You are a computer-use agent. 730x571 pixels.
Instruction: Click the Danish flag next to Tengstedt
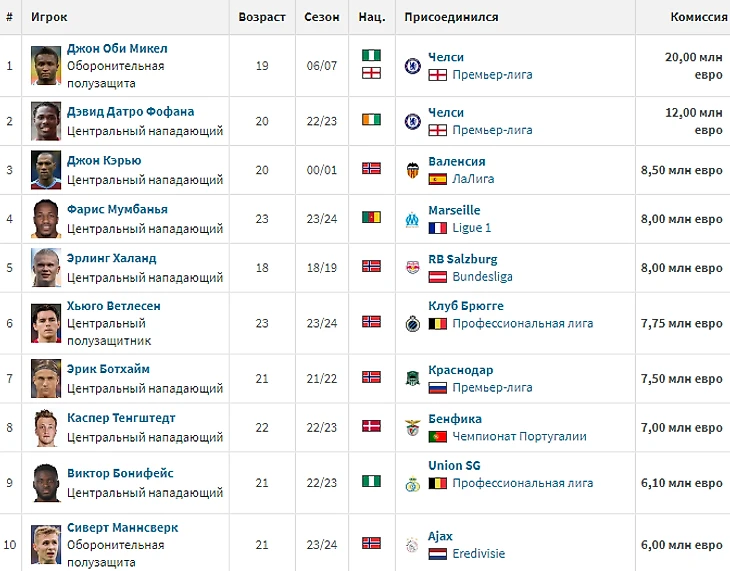pos(372,426)
